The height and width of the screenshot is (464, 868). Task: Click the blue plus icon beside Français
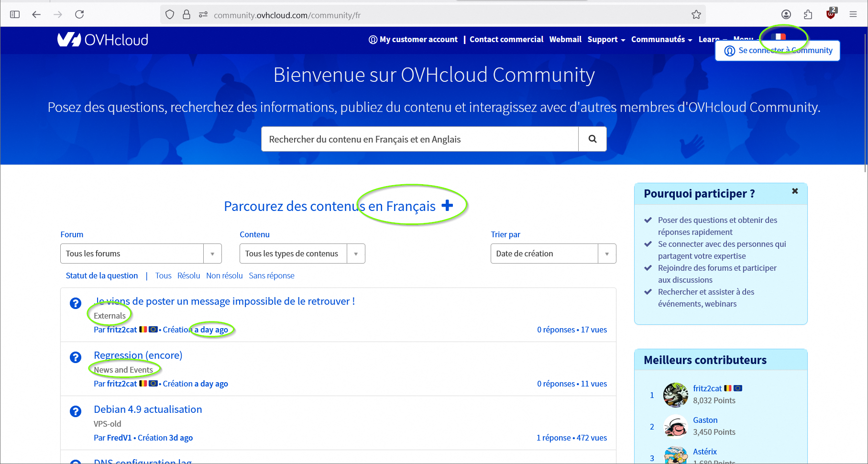447,206
